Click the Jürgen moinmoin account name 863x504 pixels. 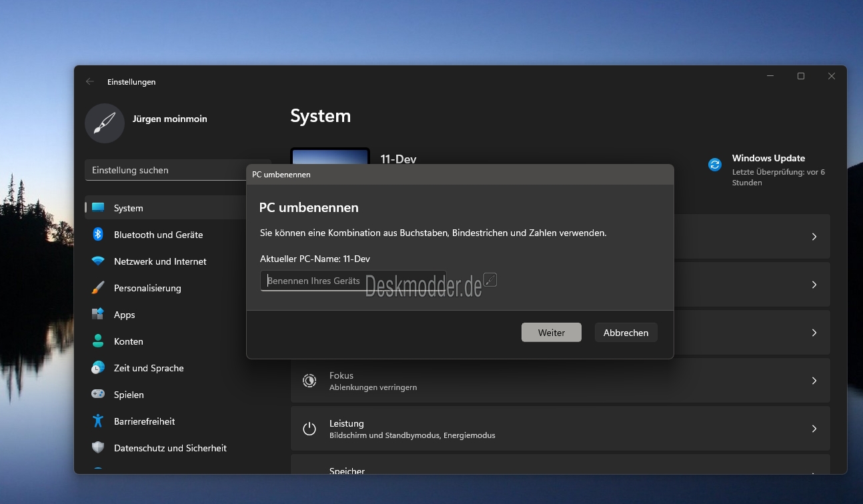click(170, 119)
